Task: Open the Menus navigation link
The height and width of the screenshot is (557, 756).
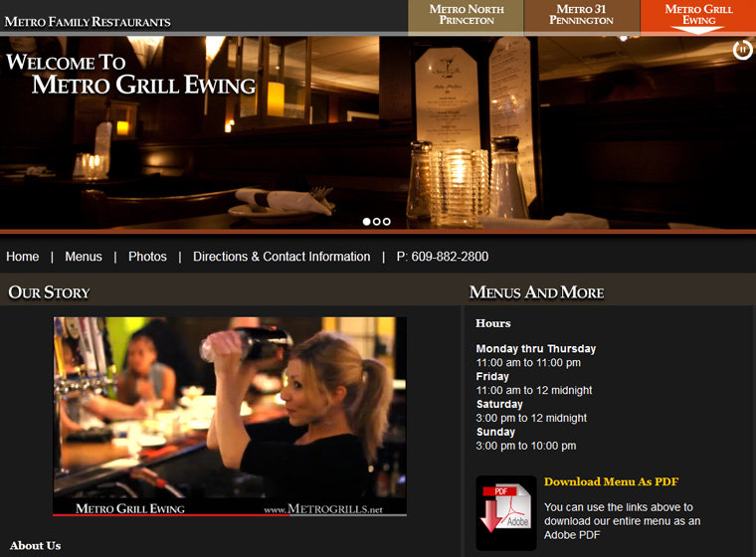Action: [84, 257]
